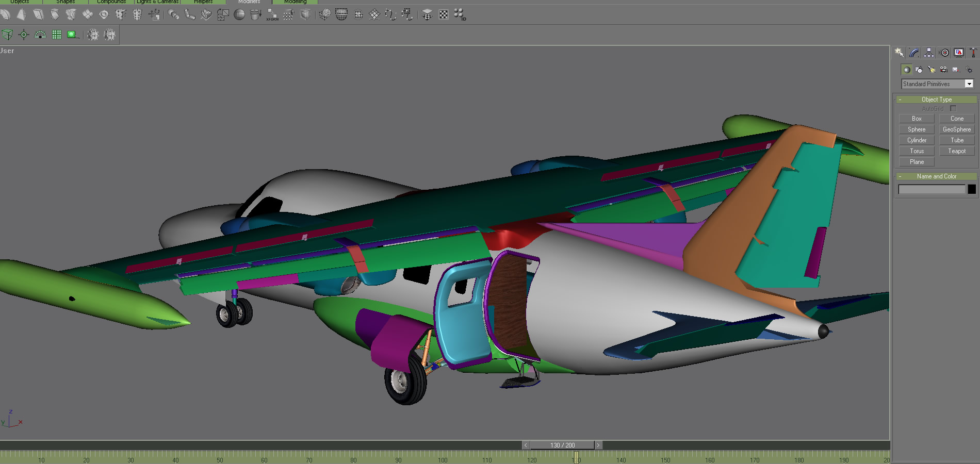Switch to the Helpers tab

point(203,2)
